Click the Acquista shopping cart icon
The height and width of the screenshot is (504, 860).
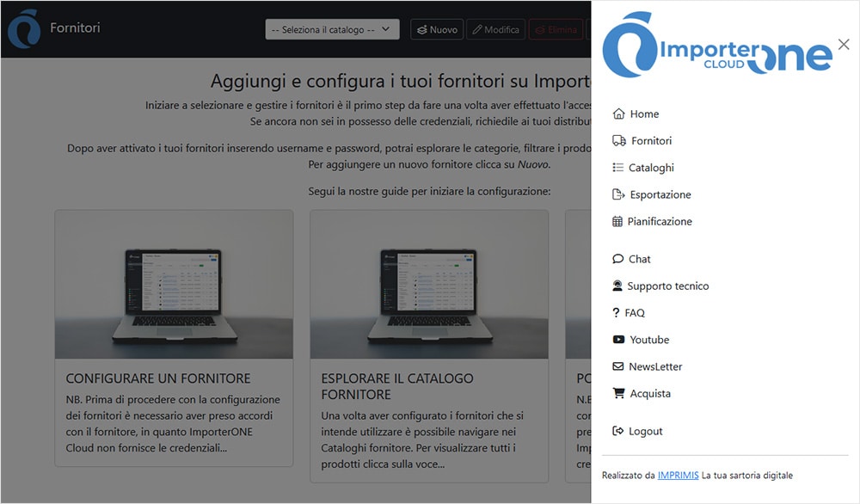(x=617, y=393)
